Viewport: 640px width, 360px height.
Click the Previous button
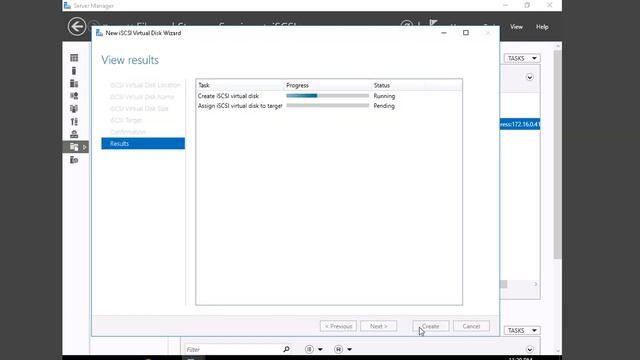[338, 326]
